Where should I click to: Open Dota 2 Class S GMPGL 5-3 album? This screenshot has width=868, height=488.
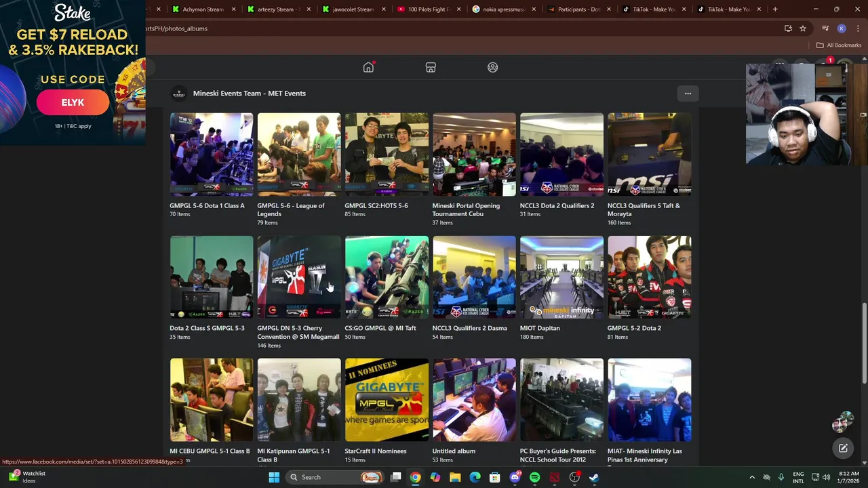(x=211, y=277)
